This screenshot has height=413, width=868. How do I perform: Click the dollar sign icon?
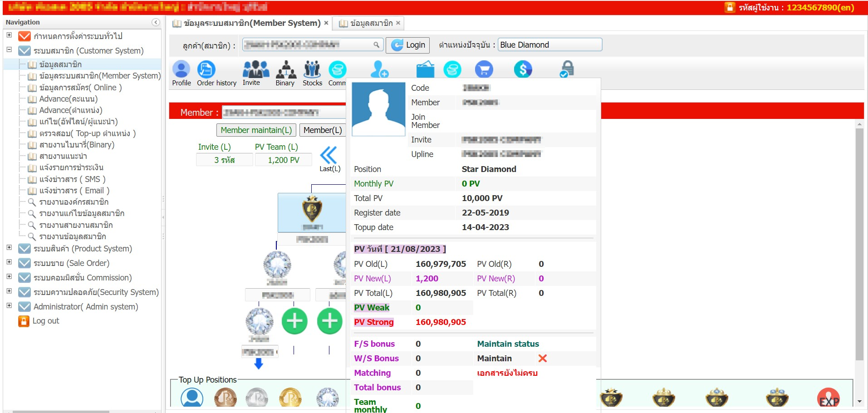click(x=523, y=70)
